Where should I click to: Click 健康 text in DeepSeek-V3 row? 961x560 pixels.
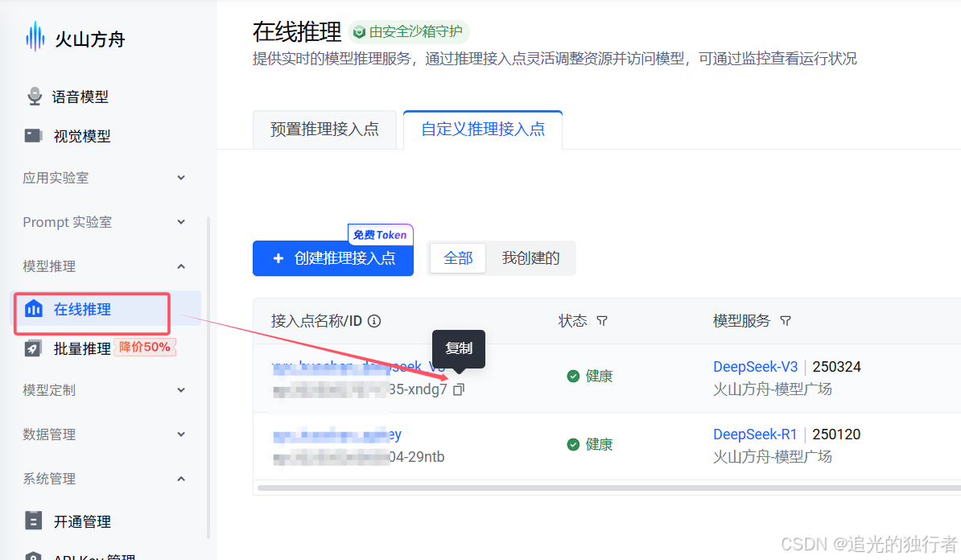599,377
